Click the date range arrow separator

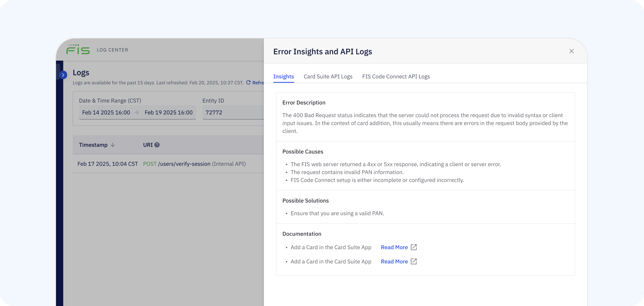tap(137, 112)
